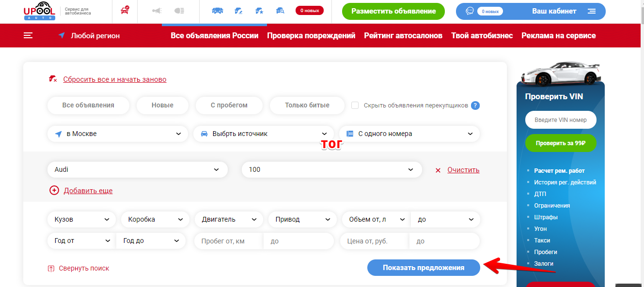The image size is (644, 287).
Task: Expand the 'Кузов' body type dropdown
Action: [x=81, y=219]
